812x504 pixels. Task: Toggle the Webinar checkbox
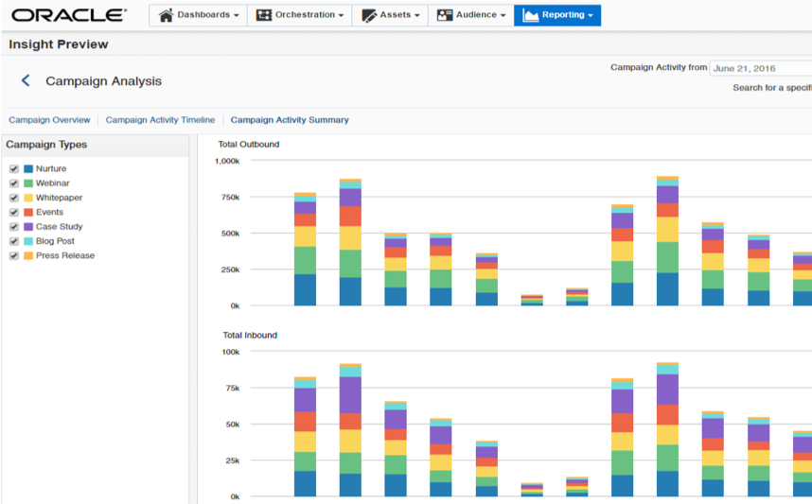14,183
